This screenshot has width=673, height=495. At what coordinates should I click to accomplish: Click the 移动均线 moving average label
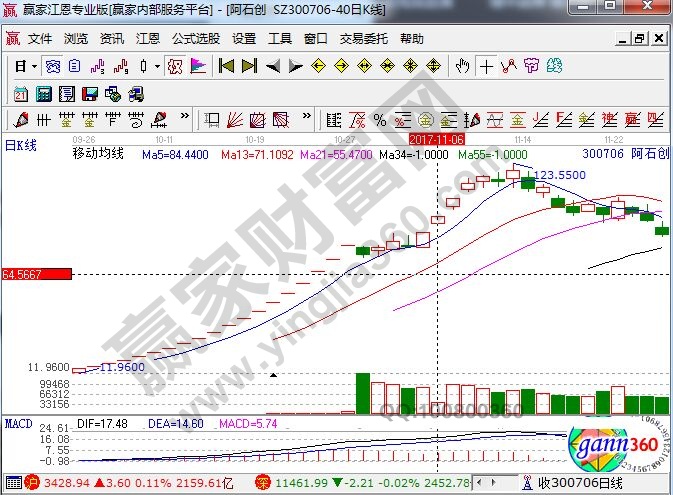tap(97, 154)
